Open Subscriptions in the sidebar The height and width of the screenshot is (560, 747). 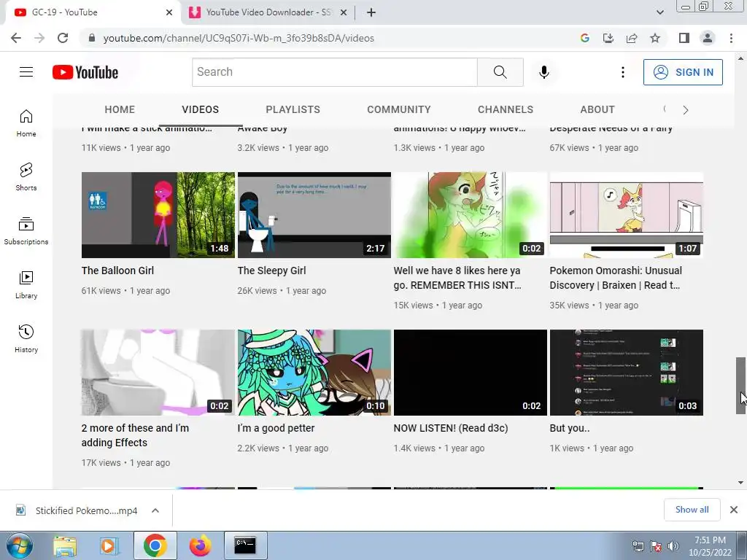point(26,231)
